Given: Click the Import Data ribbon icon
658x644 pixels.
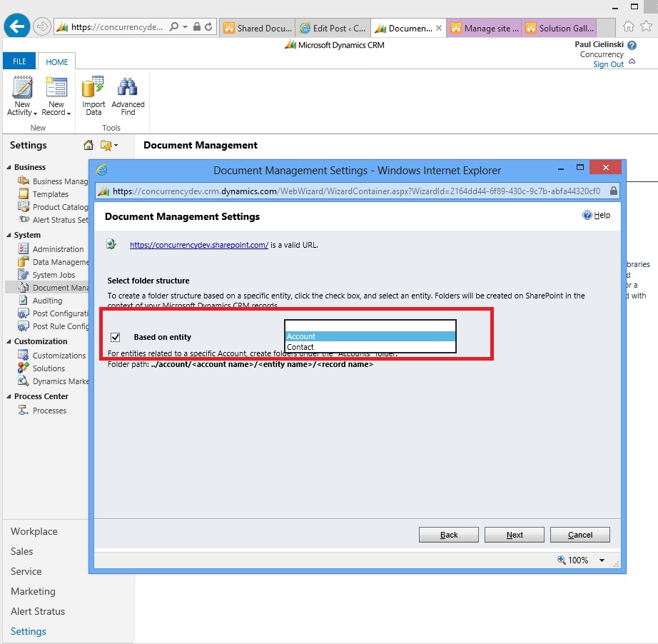Looking at the screenshot, I should point(93,87).
